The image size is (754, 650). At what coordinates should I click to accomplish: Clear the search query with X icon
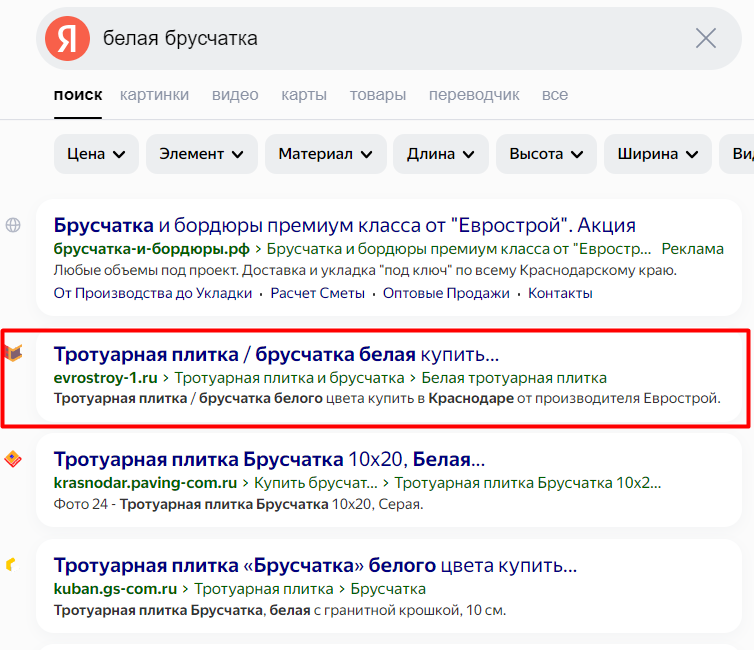tap(706, 39)
